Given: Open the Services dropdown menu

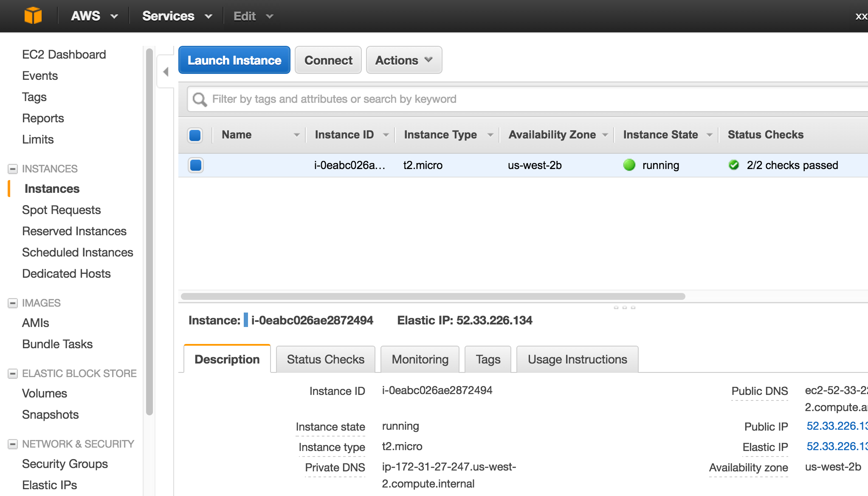Looking at the screenshot, I should pyautogui.click(x=177, y=16).
